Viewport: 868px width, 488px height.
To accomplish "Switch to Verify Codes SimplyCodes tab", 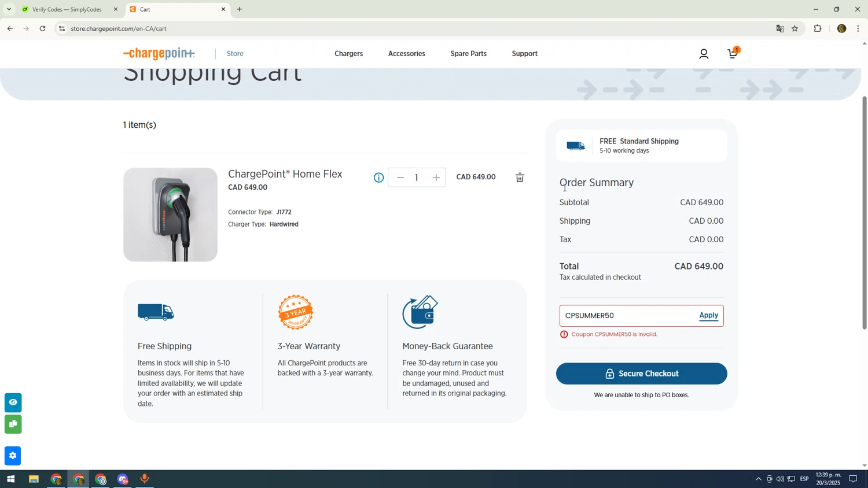I will click(x=67, y=9).
